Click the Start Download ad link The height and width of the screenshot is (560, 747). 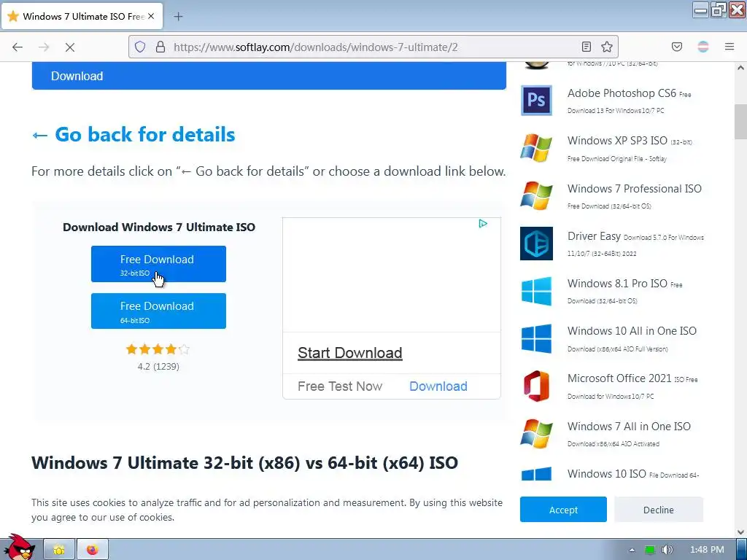[x=350, y=353]
